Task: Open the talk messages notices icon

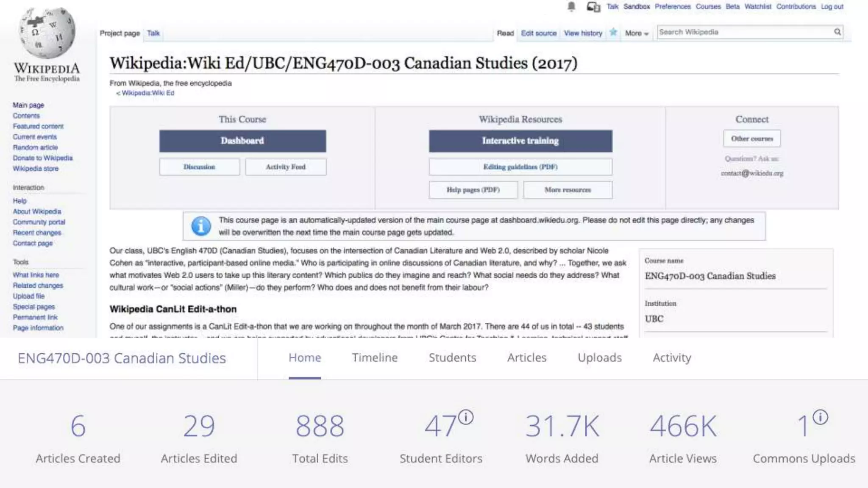Action: 593,7
